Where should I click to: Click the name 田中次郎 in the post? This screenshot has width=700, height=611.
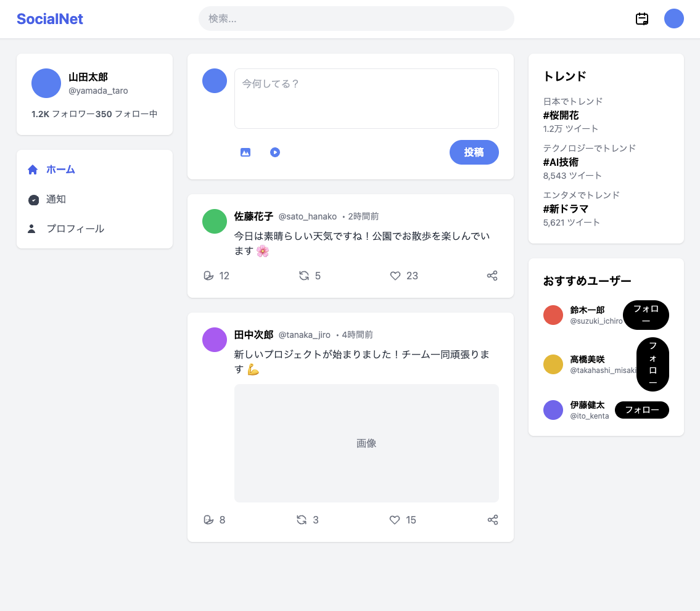click(x=253, y=335)
